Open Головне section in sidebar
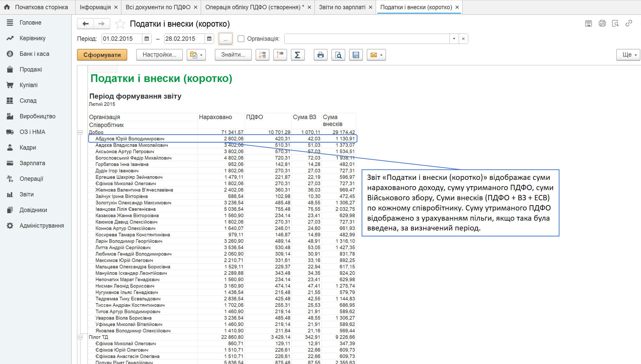The height and width of the screenshot is (364, 641). 35,22
